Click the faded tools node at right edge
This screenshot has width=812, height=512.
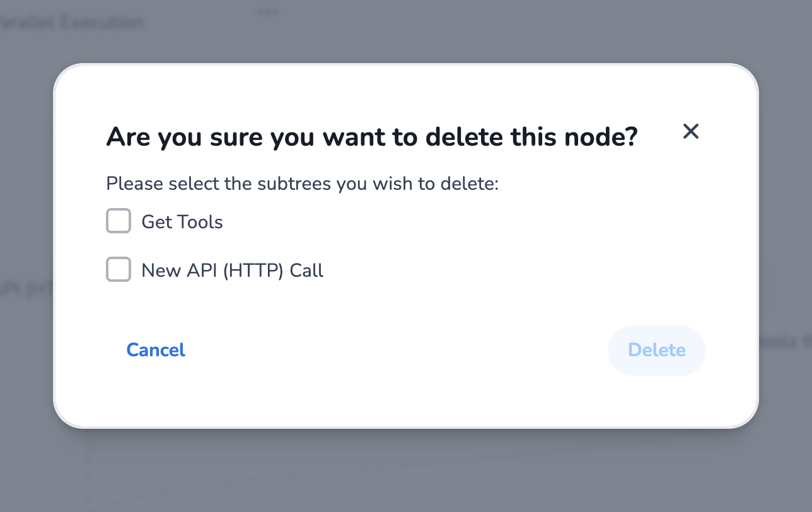pyautogui.click(x=785, y=342)
